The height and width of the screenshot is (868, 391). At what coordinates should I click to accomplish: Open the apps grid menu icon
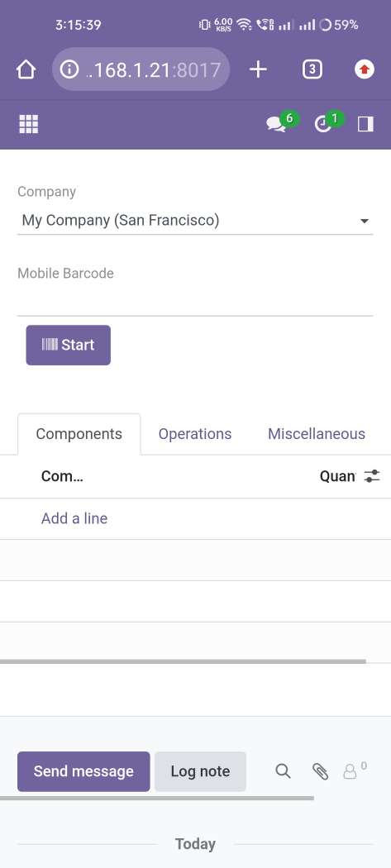(x=29, y=124)
